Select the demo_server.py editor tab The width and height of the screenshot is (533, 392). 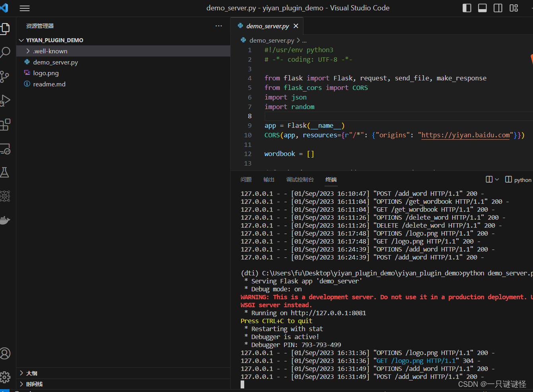268,26
